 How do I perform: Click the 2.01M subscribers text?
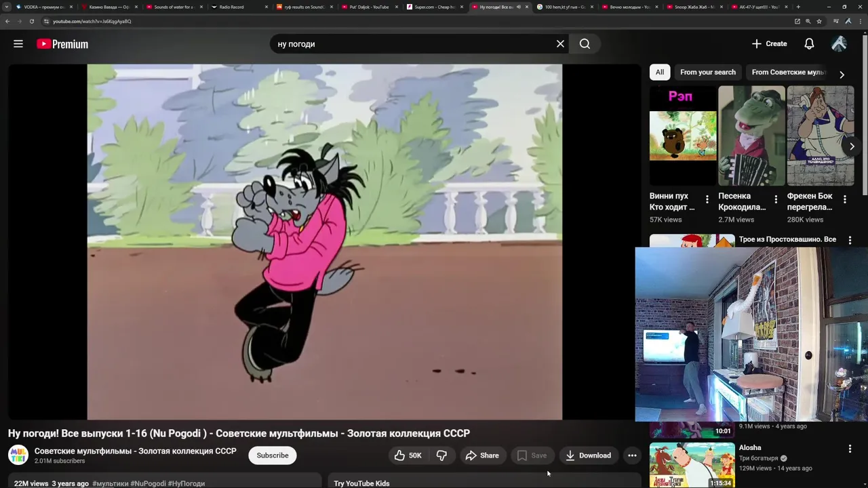(60, 461)
